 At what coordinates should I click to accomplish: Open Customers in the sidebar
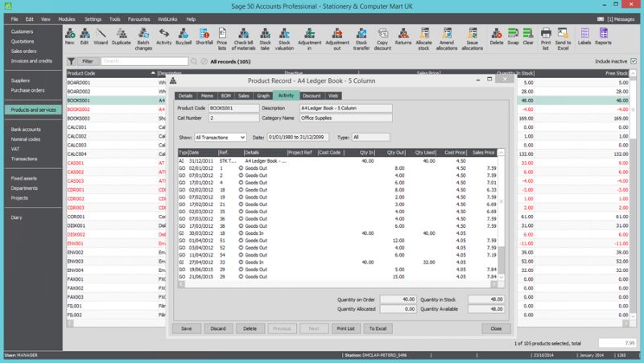pyautogui.click(x=23, y=31)
